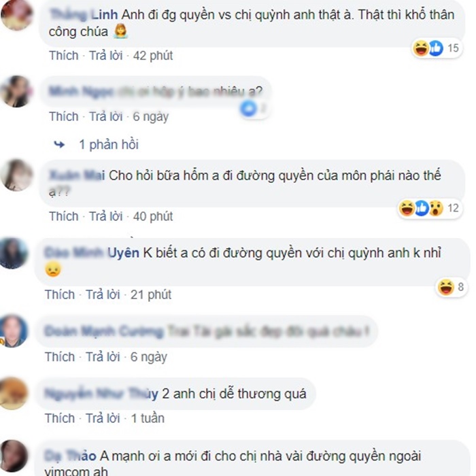Like the 42 phút comment via Thích
Image resolution: width=476 pixels, height=476 pixels.
(64, 56)
